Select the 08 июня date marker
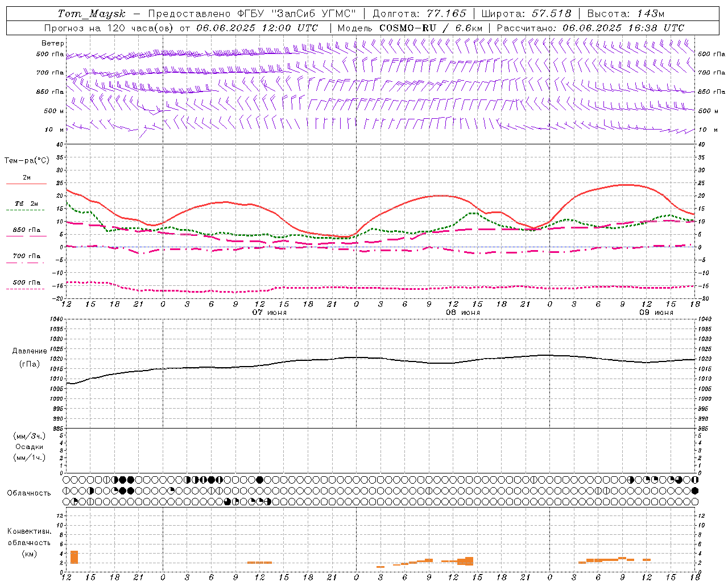This screenshot has height=582, width=728. pyautogui.click(x=463, y=313)
